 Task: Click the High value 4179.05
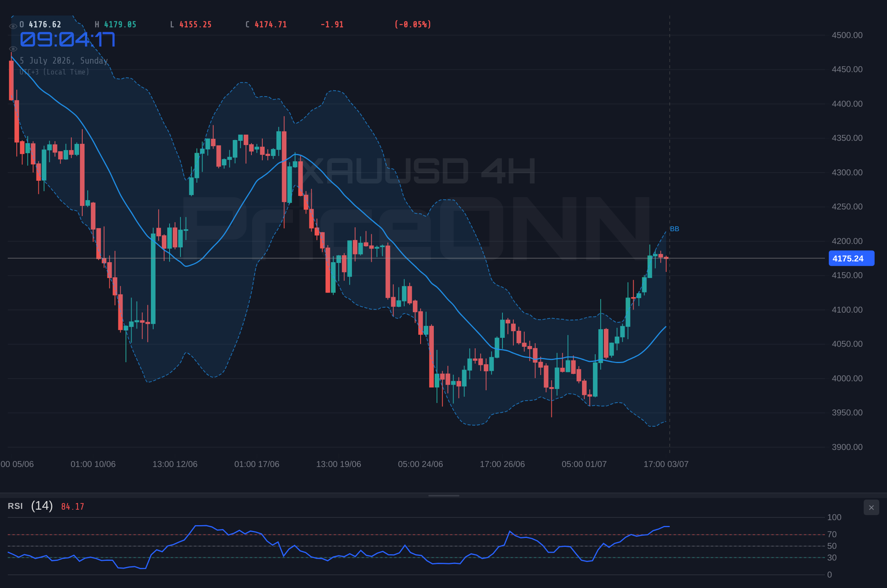pyautogui.click(x=120, y=24)
